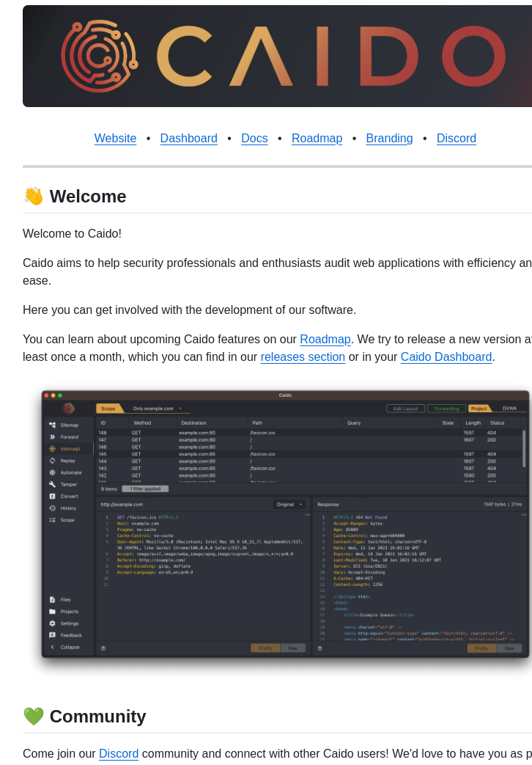Click the request table's vertical scrollbar
This screenshot has height=765, width=532.
[x=523, y=448]
